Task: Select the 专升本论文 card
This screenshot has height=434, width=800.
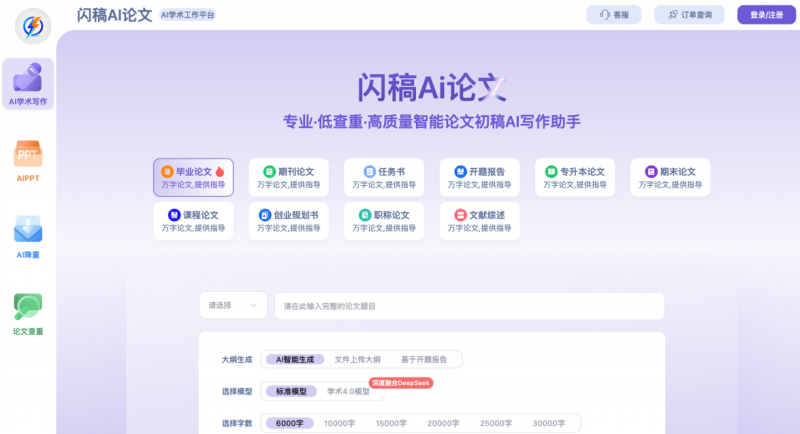Action: 575,177
